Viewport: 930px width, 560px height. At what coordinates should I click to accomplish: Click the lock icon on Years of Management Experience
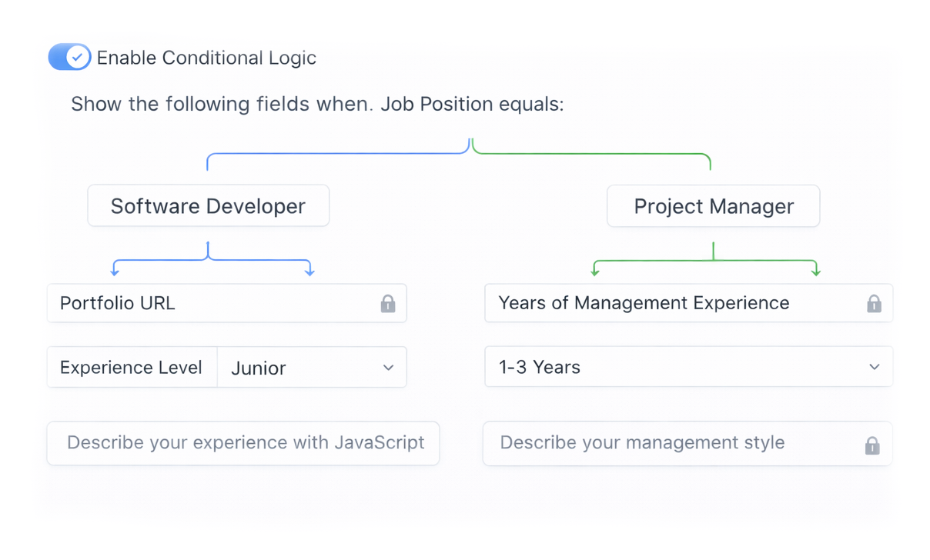point(874,303)
